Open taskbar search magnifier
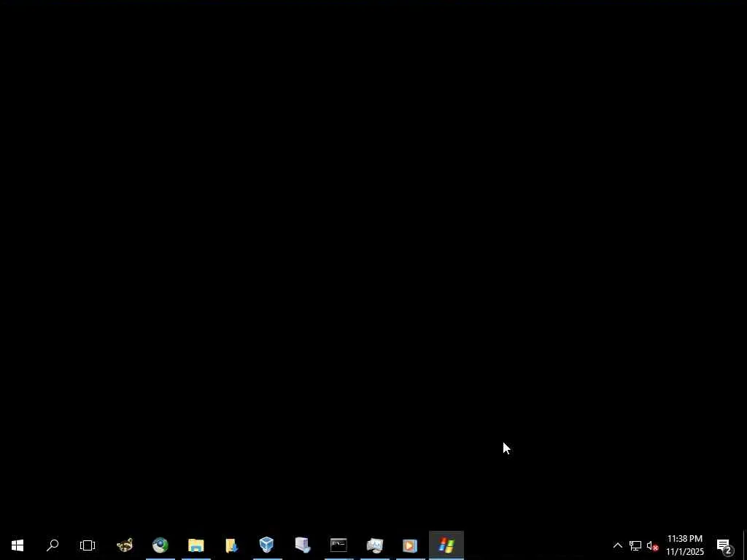The height and width of the screenshot is (560, 747). (x=53, y=545)
